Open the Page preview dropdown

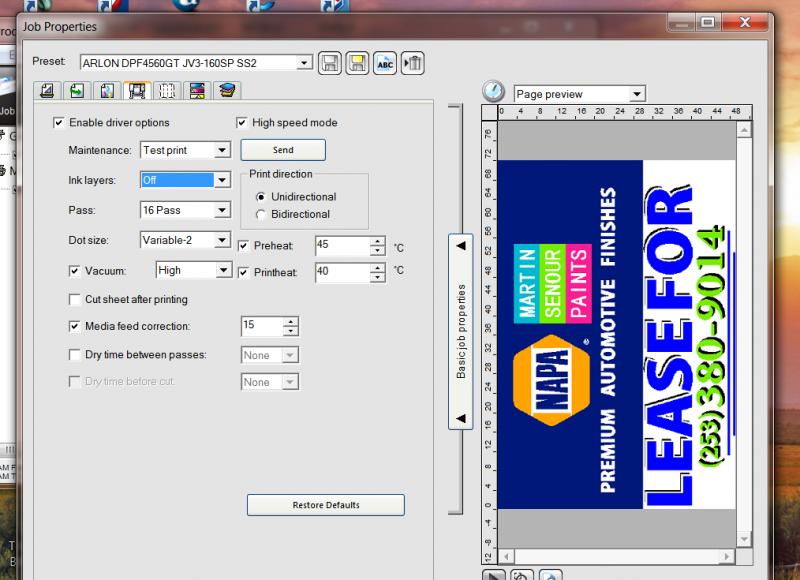coord(637,94)
